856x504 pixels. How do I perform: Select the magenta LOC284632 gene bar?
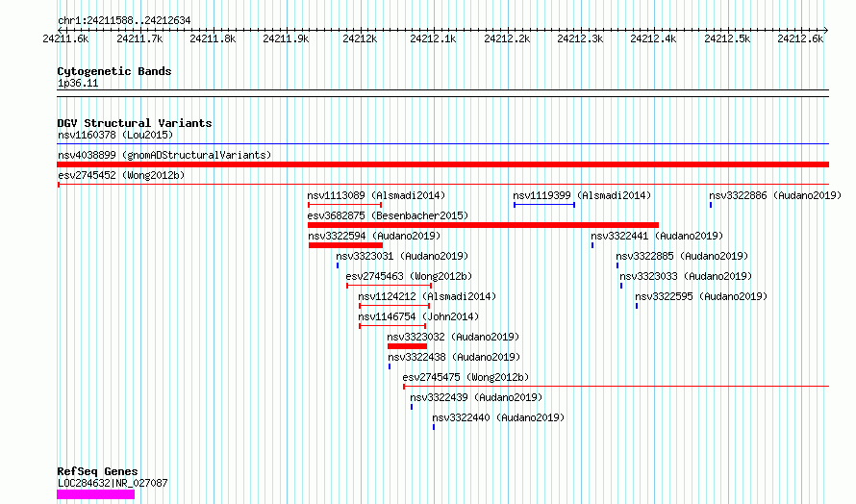pyautogui.click(x=95, y=494)
